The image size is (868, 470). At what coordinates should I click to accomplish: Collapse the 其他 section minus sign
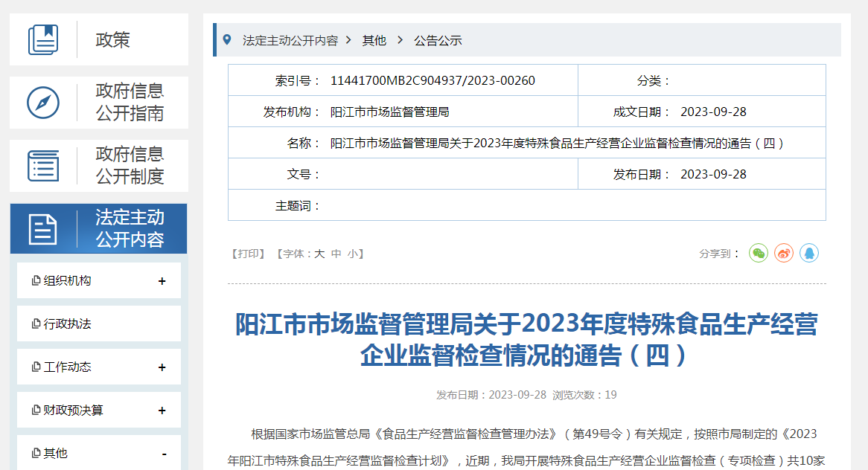(164, 454)
